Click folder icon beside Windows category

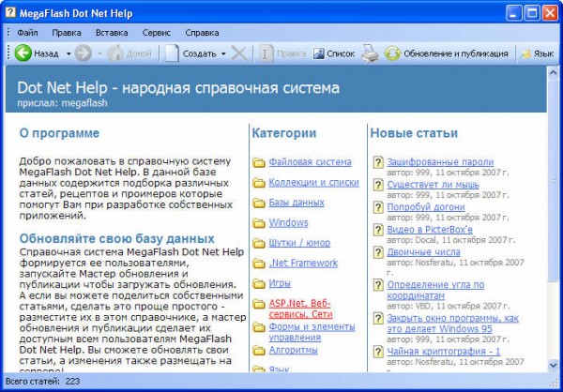[x=259, y=223]
